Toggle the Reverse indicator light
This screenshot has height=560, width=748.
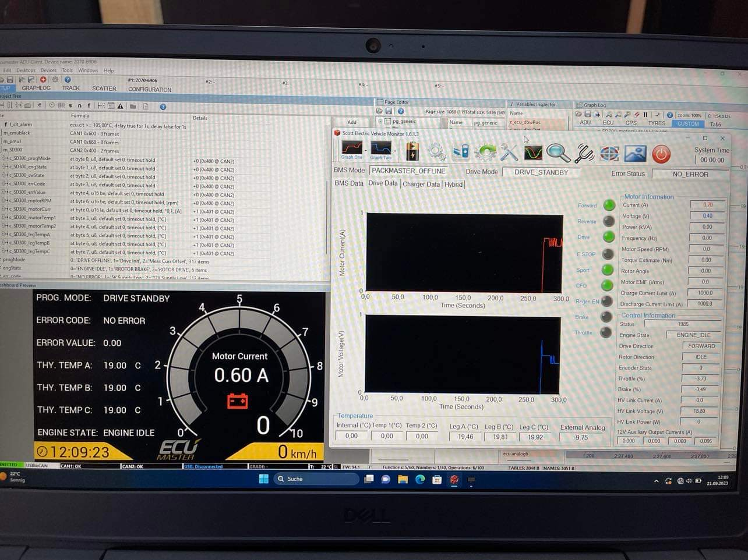click(609, 221)
